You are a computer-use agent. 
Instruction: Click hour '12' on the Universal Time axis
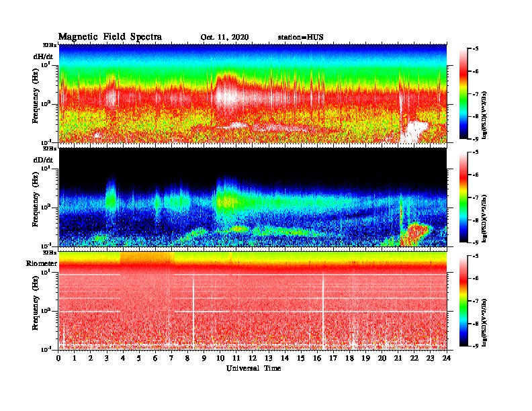point(253,359)
